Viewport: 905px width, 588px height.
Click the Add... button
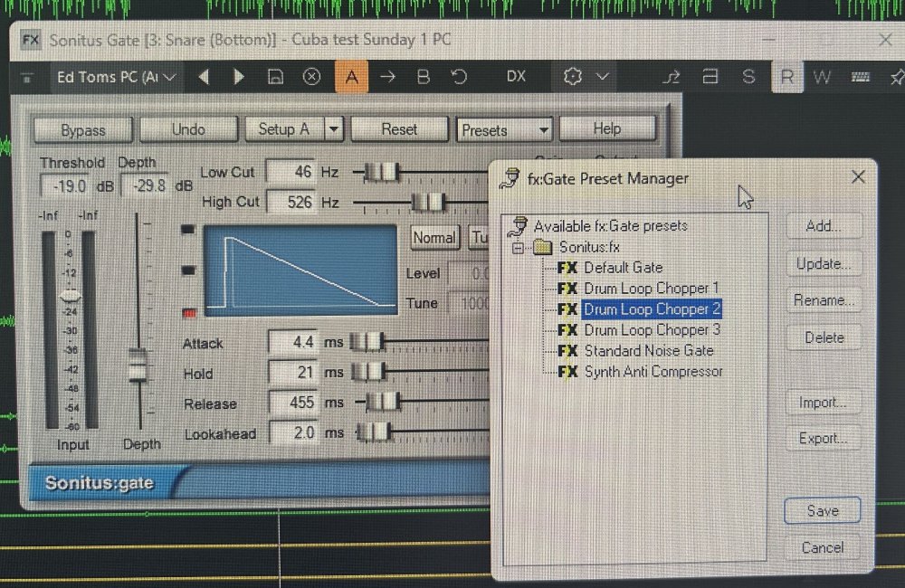[824, 225]
